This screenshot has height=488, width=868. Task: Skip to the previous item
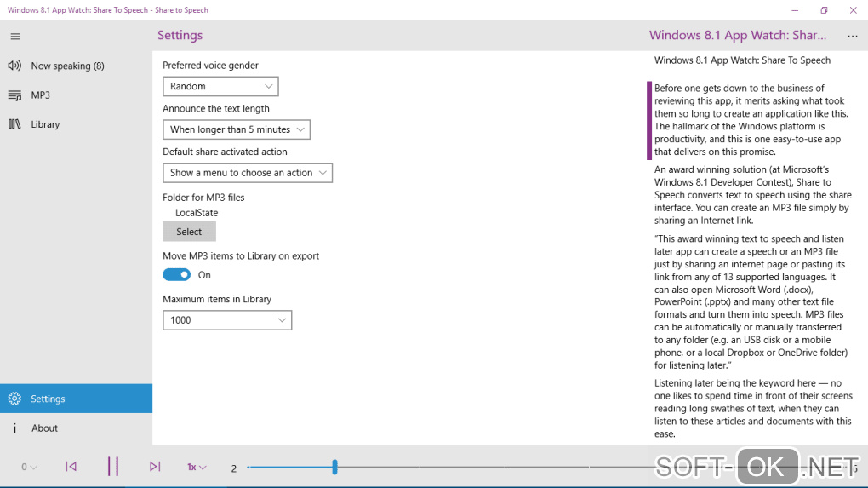(71, 467)
